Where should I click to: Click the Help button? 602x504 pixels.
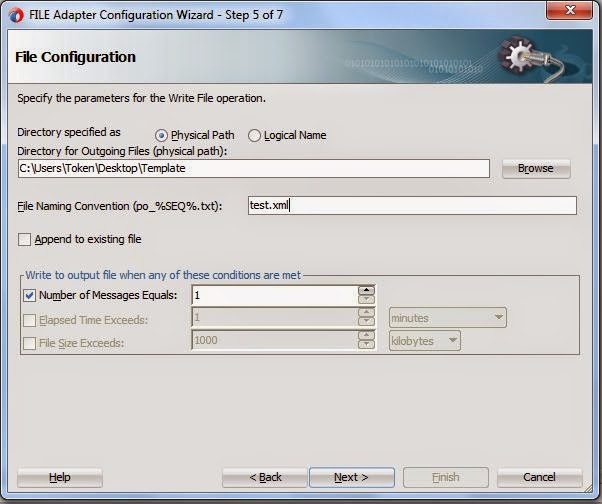pyautogui.click(x=60, y=478)
